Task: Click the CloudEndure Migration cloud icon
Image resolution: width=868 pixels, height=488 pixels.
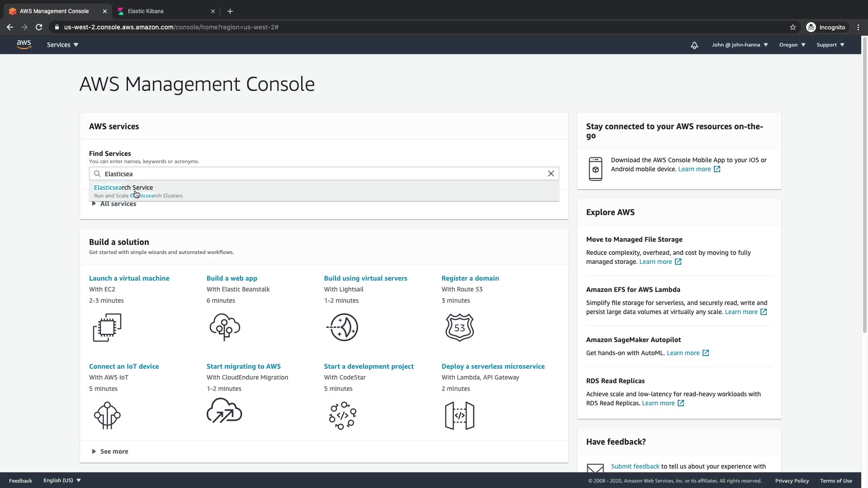Action: click(224, 411)
